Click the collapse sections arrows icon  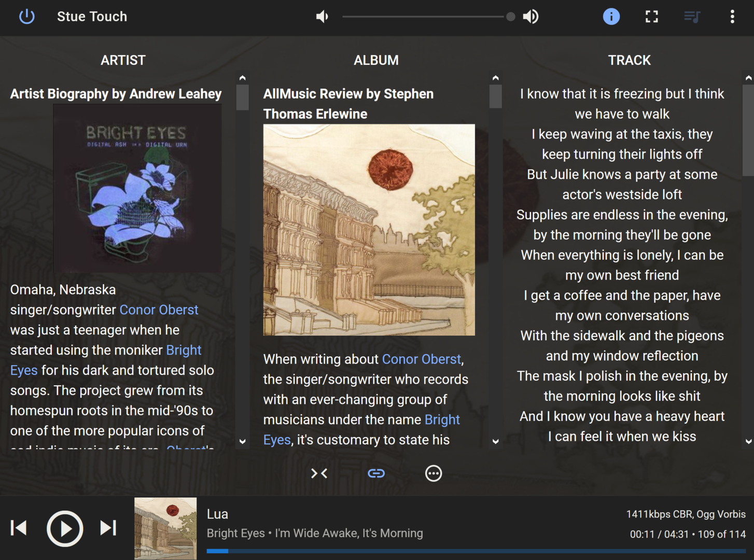click(x=319, y=473)
